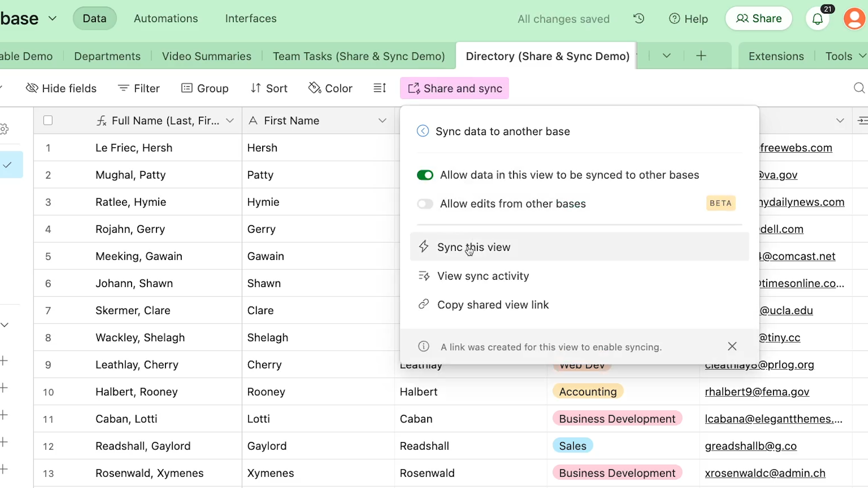Expand the hidden tables list chevron
This screenshot has height=488, width=868.
pos(666,56)
